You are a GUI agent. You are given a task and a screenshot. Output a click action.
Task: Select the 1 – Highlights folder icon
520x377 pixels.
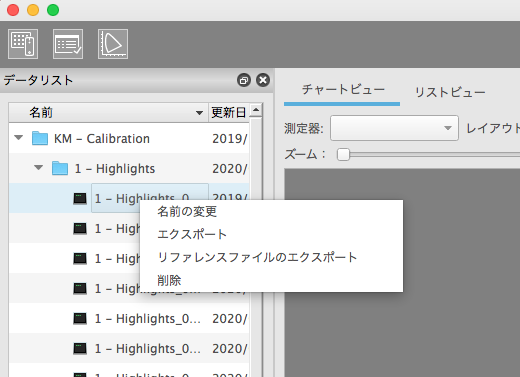[60, 168]
